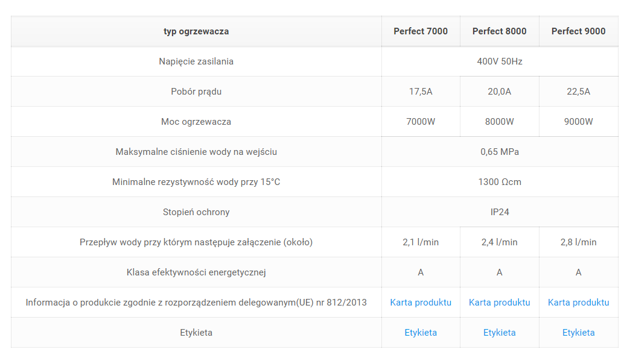627x364 pixels.
Task: Click the 'Stopień ochrony' row label
Action: click(196, 212)
